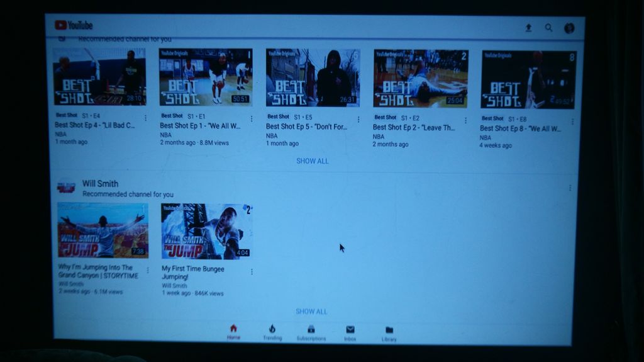This screenshot has width=644, height=362.
Task: Go to Home in the bottom navigation
Action: tap(233, 332)
